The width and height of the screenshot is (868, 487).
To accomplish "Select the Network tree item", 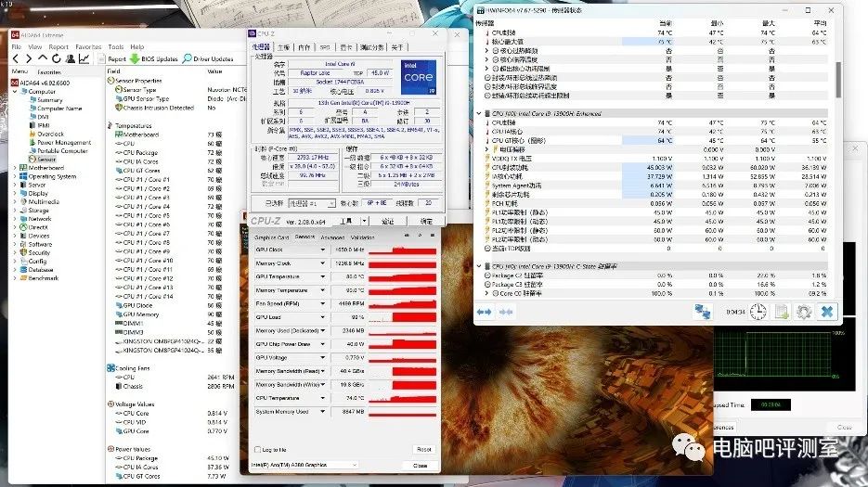I will coord(40,219).
